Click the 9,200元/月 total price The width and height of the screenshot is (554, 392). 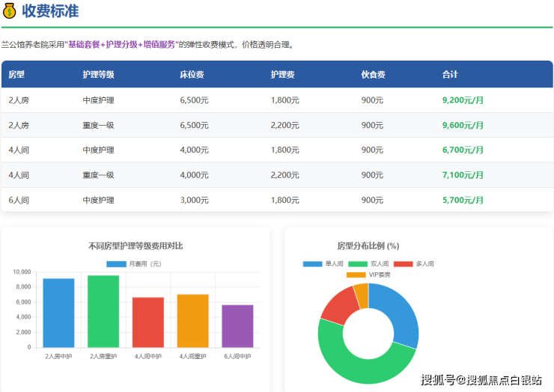(x=463, y=100)
